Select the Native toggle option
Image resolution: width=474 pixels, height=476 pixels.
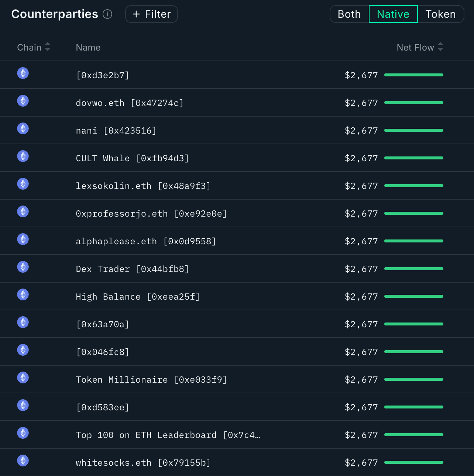[x=393, y=14]
